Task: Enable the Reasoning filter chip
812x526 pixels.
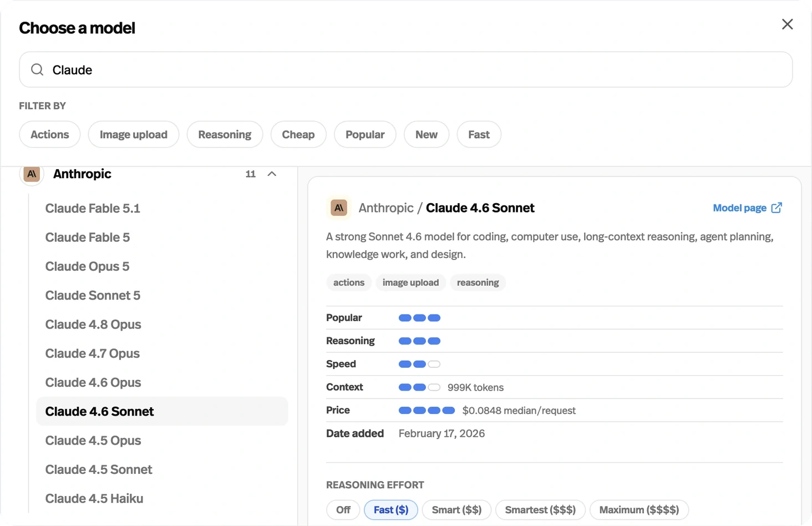Action: click(225, 134)
